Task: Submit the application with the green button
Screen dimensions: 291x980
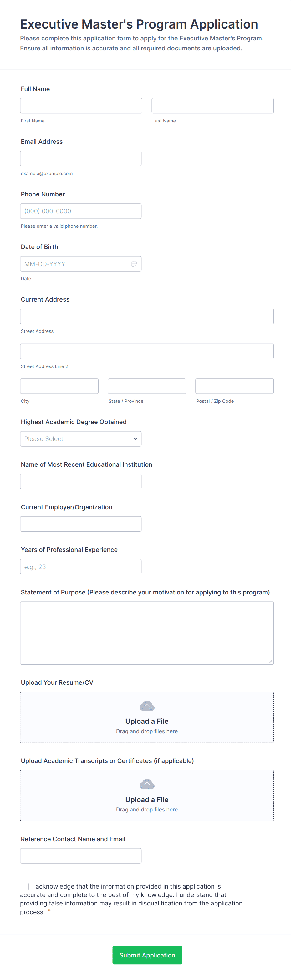Action: pos(147,955)
